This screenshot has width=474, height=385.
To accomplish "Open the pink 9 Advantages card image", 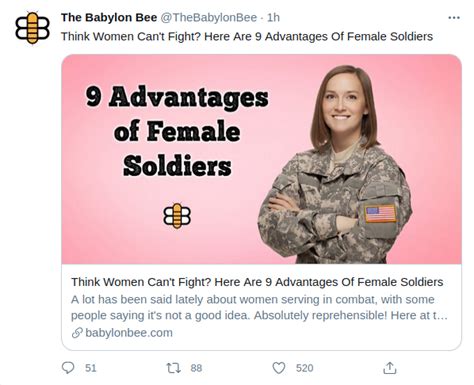I will (262, 159).
